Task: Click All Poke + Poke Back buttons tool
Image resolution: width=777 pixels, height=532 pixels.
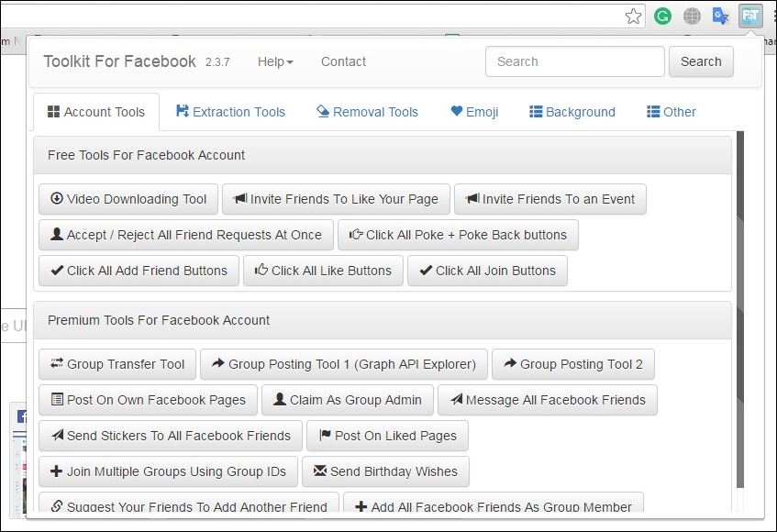Action: pos(458,235)
